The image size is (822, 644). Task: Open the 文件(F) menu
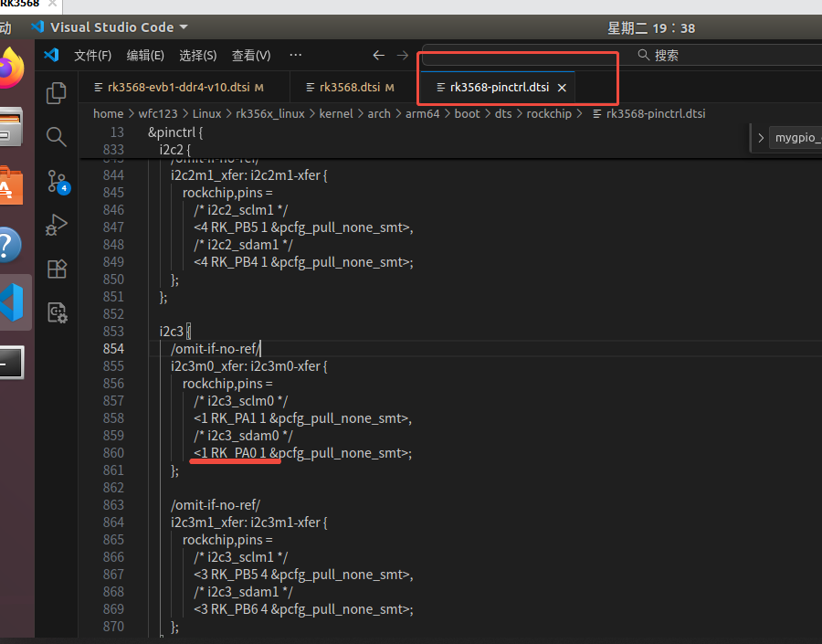pyautogui.click(x=93, y=55)
